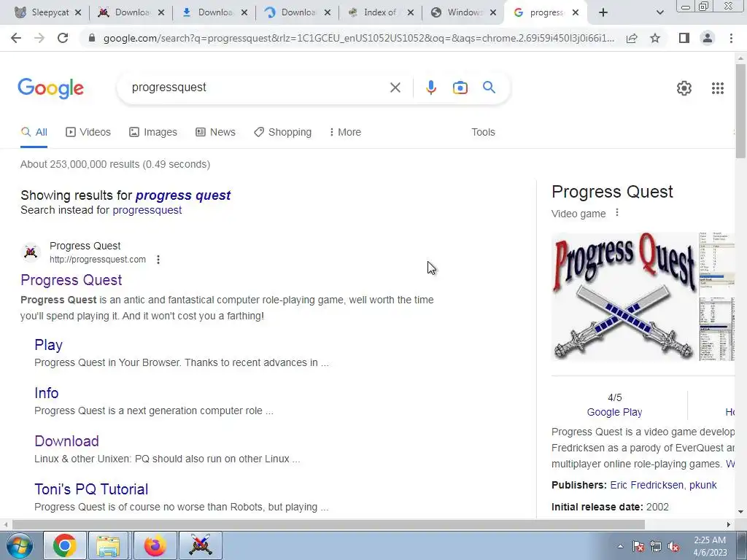Click the three-dot menu next to Video game
This screenshot has width=747, height=560.
tap(617, 213)
